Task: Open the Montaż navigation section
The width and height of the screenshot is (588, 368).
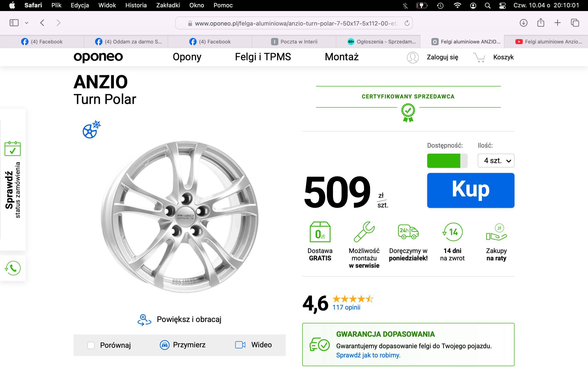Action: point(342,57)
